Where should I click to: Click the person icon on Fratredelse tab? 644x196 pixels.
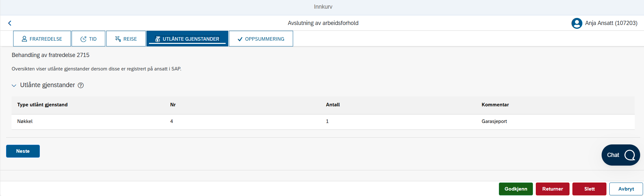click(x=24, y=39)
